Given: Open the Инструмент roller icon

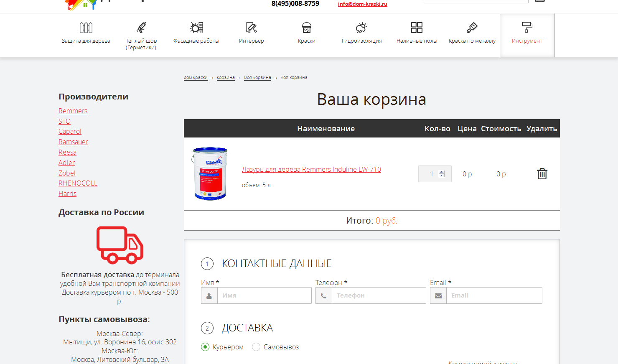Looking at the screenshot, I should [527, 28].
